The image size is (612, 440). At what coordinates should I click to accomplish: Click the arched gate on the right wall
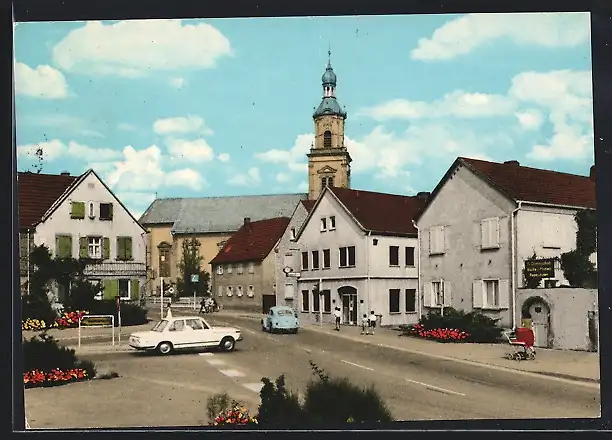tap(537, 319)
